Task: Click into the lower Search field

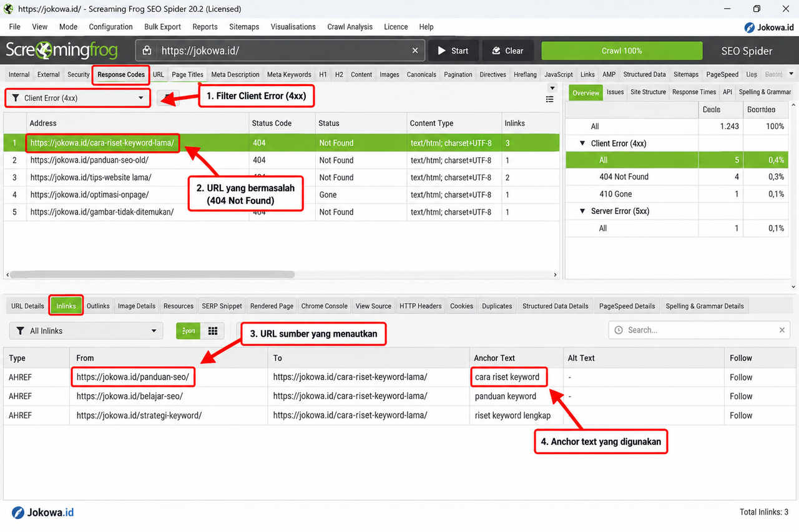Action: [x=699, y=330]
